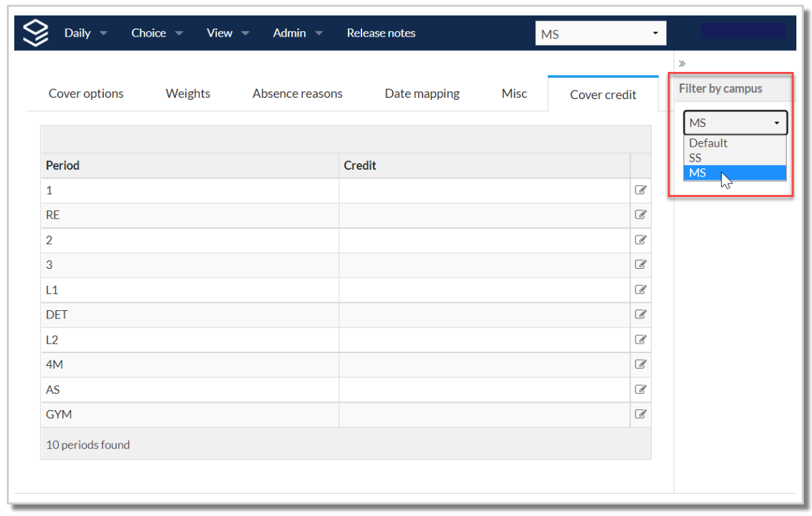Image resolution: width=812 pixels, height=516 pixels.
Task: Click the L2 period cell
Action: point(190,339)
